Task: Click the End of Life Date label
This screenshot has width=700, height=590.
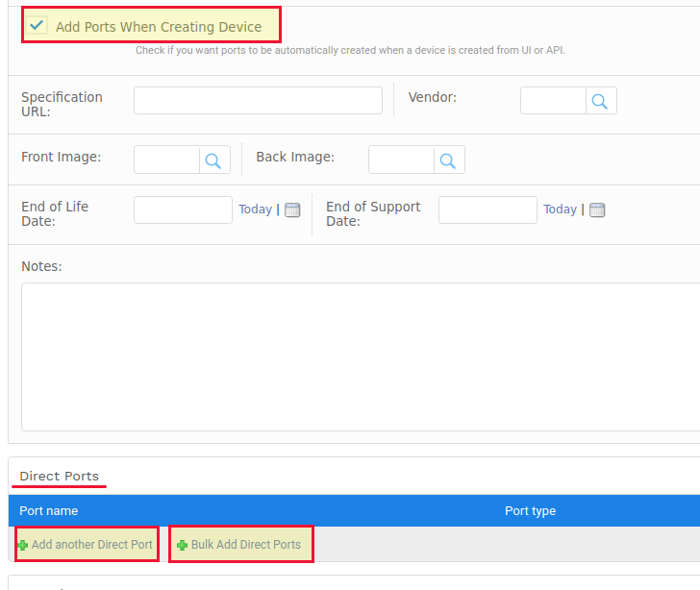Action: [55, 213]
